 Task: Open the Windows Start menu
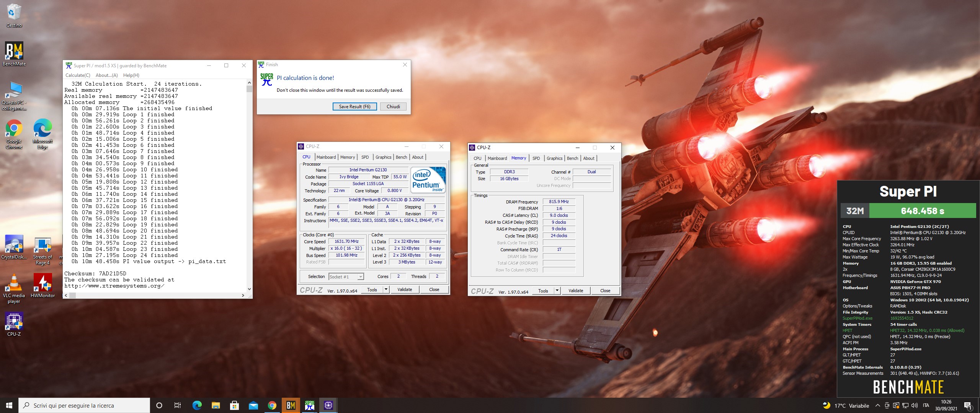9,405
